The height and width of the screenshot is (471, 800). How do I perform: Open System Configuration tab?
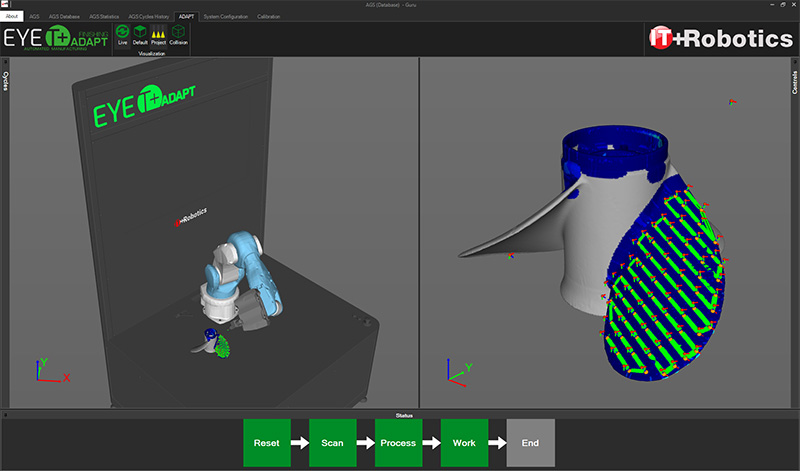pos(226,16)
